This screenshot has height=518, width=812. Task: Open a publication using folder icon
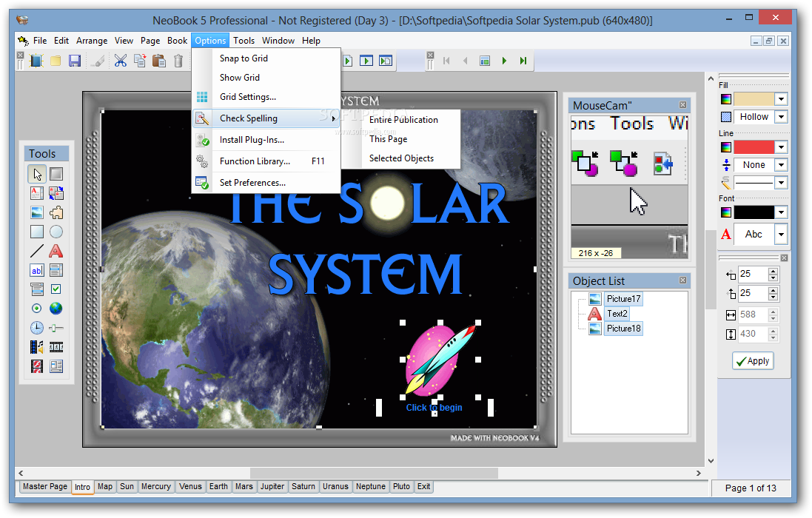(56, 61)
